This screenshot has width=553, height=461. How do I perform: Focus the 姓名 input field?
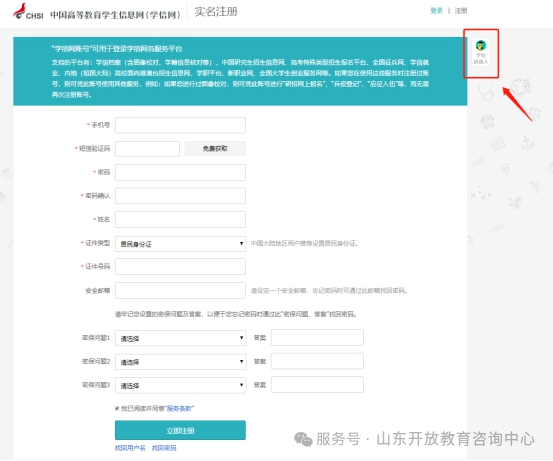click(x=180, y=219)
